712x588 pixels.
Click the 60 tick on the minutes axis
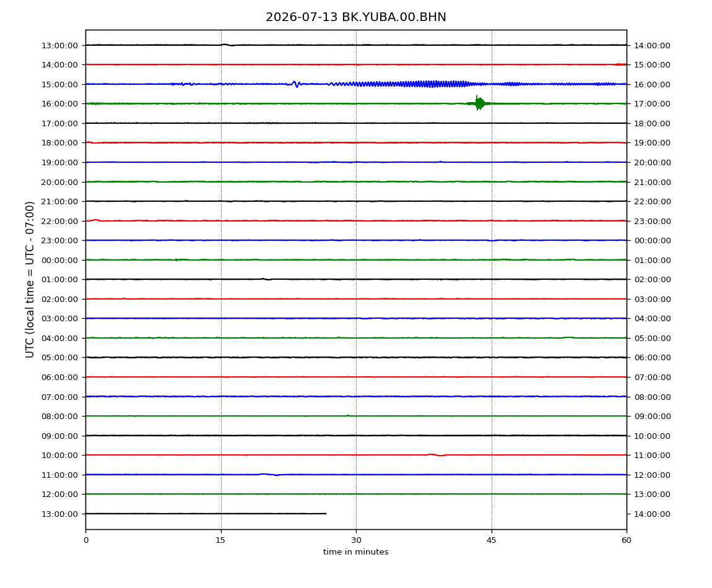coord(627,540)
